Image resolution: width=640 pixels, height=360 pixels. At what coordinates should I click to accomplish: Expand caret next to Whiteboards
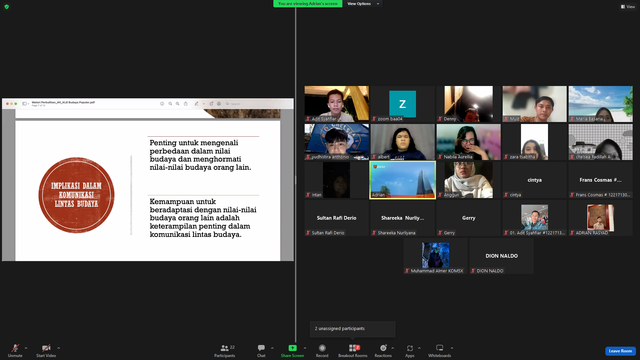(x=452, y=348)
